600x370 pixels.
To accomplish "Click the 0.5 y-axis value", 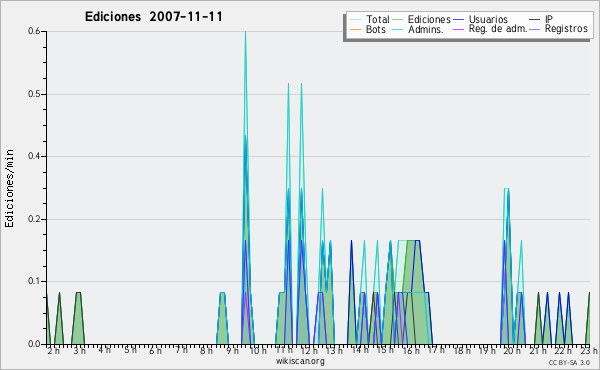I will coord(34,94).
